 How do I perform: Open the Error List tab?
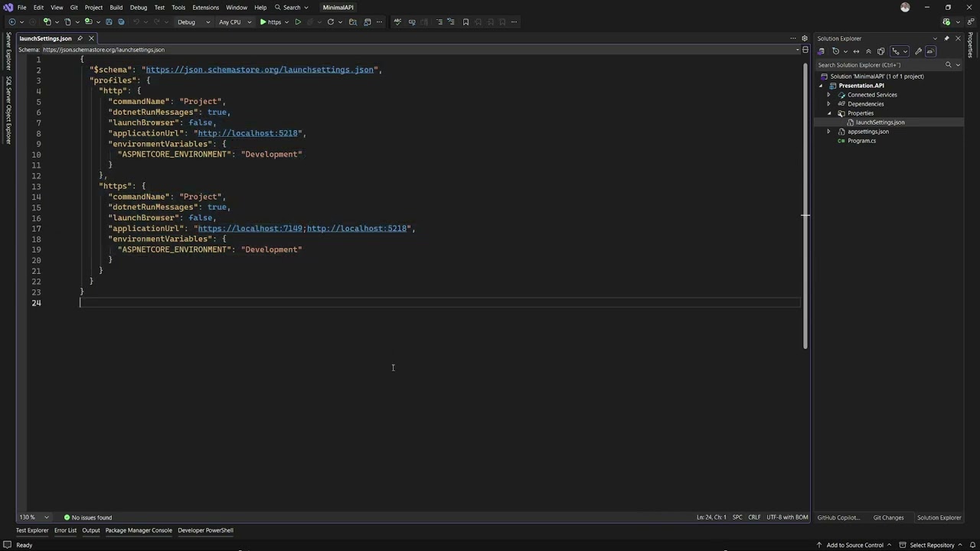[x=65, y=530]
